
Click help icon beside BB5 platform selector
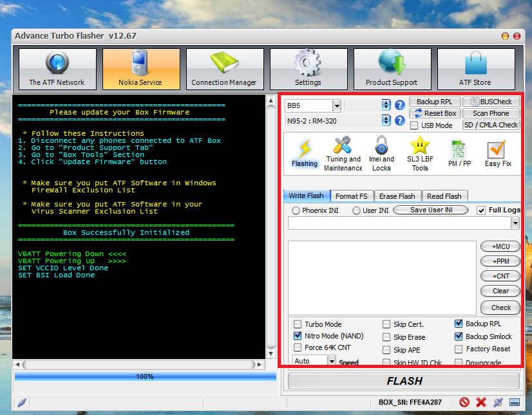coord(400,105)
